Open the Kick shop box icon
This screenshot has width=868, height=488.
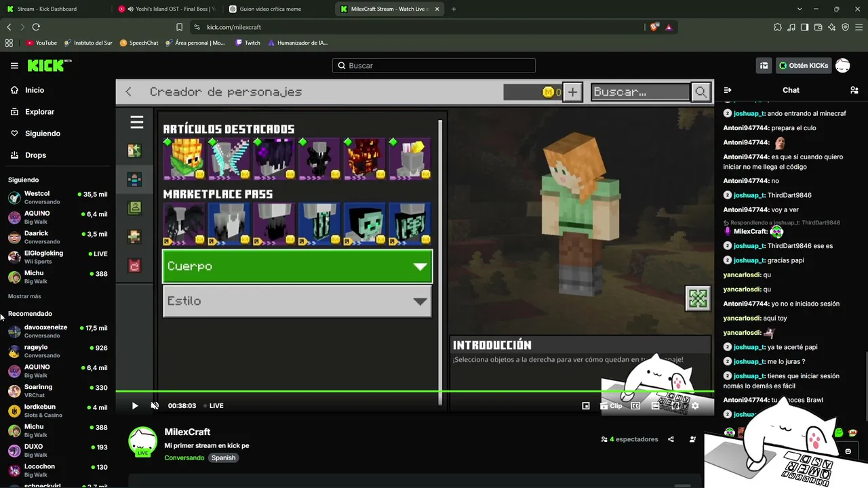point(764,66)
